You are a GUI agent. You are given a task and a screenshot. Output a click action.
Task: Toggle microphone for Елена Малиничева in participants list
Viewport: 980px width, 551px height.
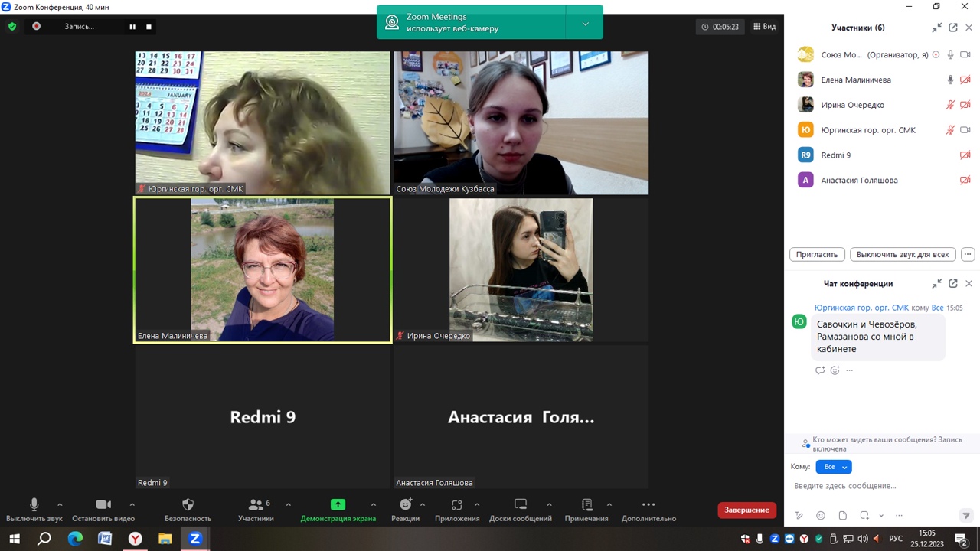tap(950, 80)
